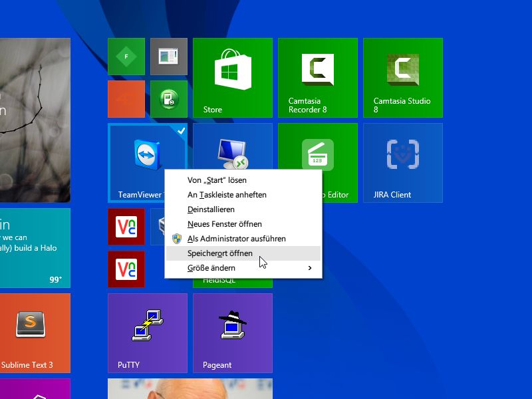532x399 pixels.
Task: Launch the Pageant tile
Action: click(232, 333)
